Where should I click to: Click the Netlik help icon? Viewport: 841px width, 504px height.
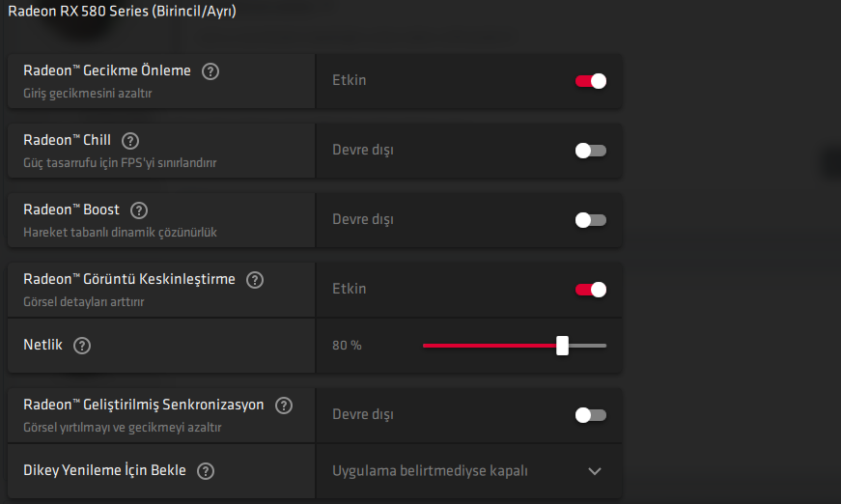tap(82, 346)
